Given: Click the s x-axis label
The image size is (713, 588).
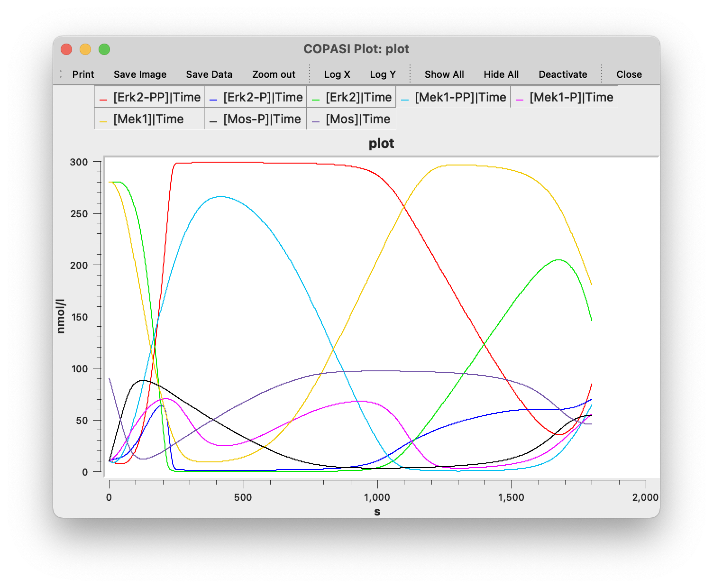Looking at the screenshot, I should tap(377, 512).
